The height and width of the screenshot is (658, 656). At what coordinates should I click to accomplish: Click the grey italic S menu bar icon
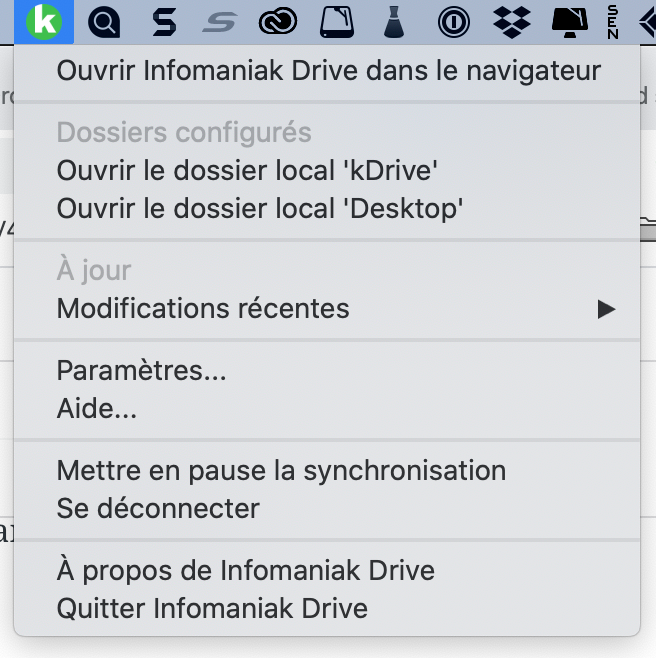pos(220,22)
